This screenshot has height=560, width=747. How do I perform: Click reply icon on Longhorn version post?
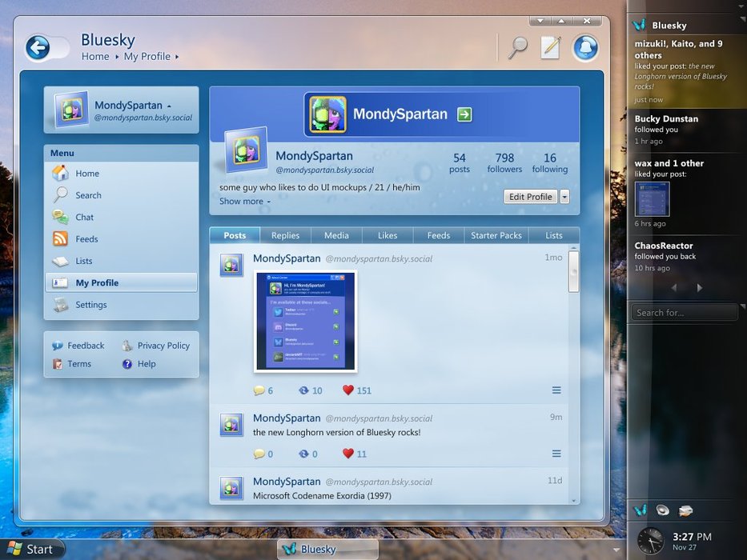point(259,454)
